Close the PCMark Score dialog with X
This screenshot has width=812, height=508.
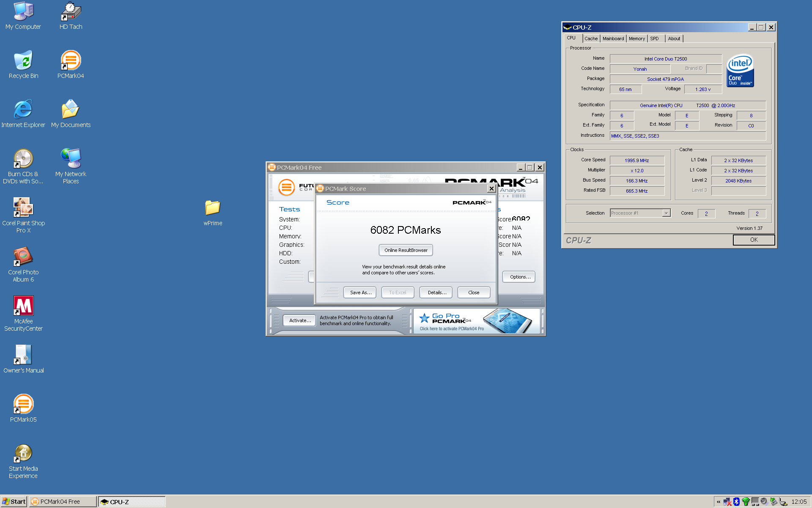pos(491,188)
